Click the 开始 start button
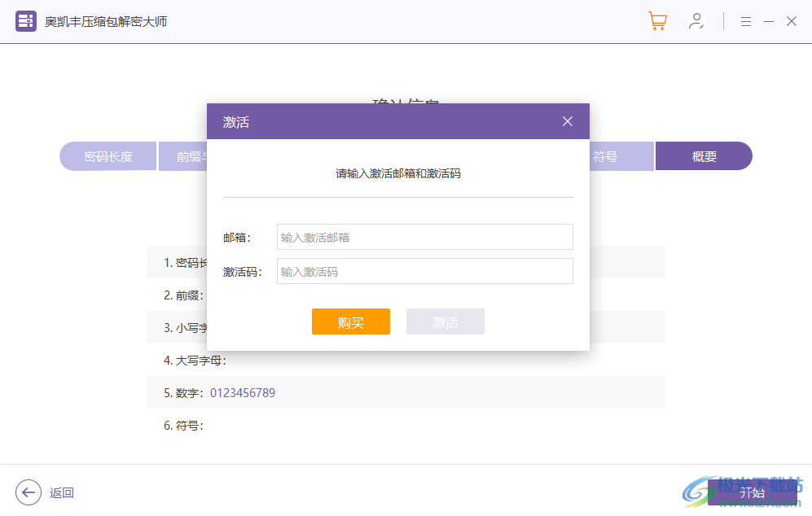Image resolution: width=812 pixels, height=516 pixels. pyautogui.click(x=752, y=492)
